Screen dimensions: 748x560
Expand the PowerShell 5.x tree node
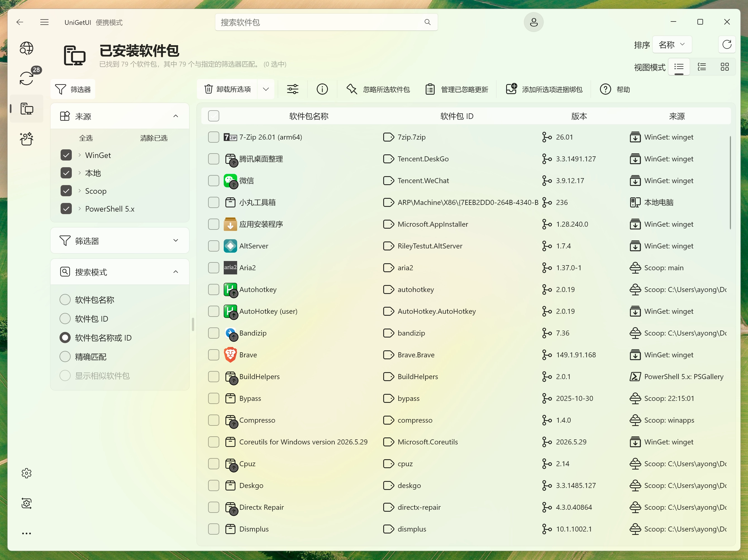tap(80, 209)
